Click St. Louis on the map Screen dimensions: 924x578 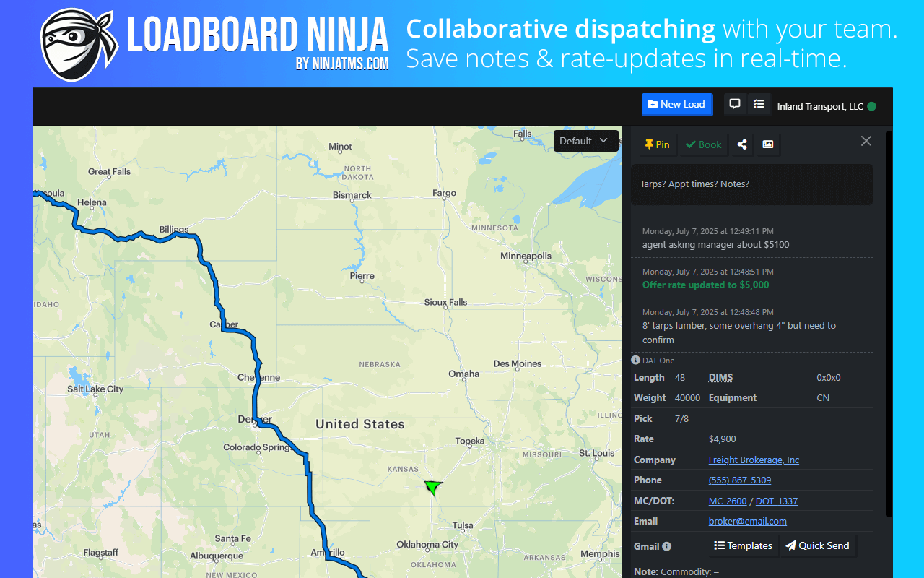tap(596, 454)
